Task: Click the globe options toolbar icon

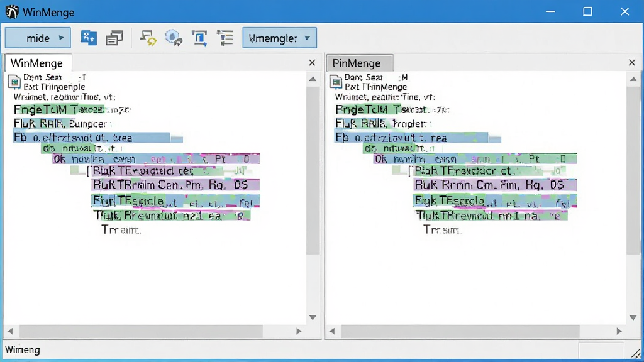Action: point(174,38)
